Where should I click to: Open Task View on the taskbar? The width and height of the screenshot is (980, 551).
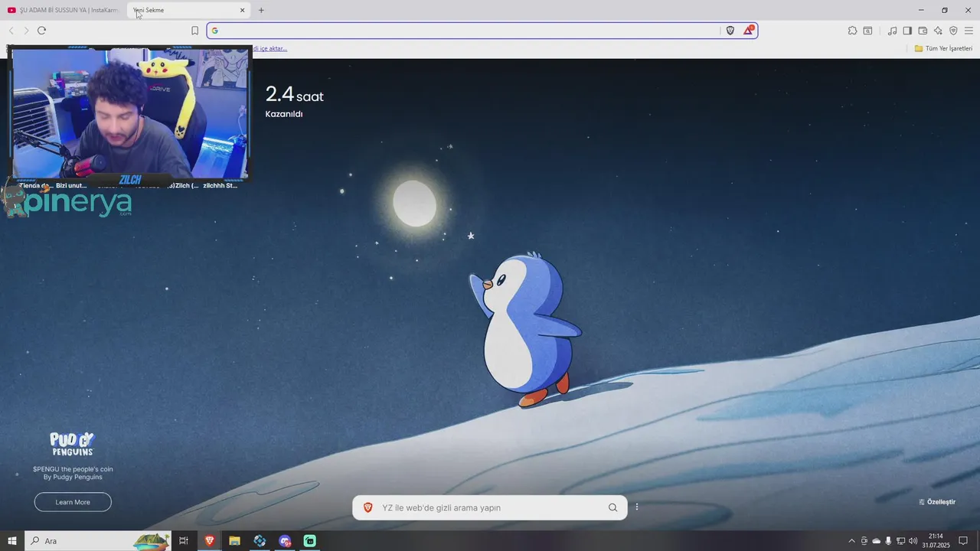click(x=184, y=541)
